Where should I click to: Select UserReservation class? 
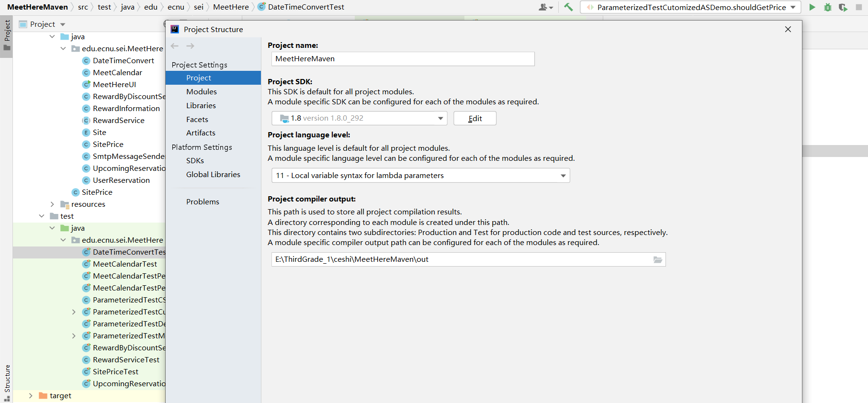coord(121,180)
